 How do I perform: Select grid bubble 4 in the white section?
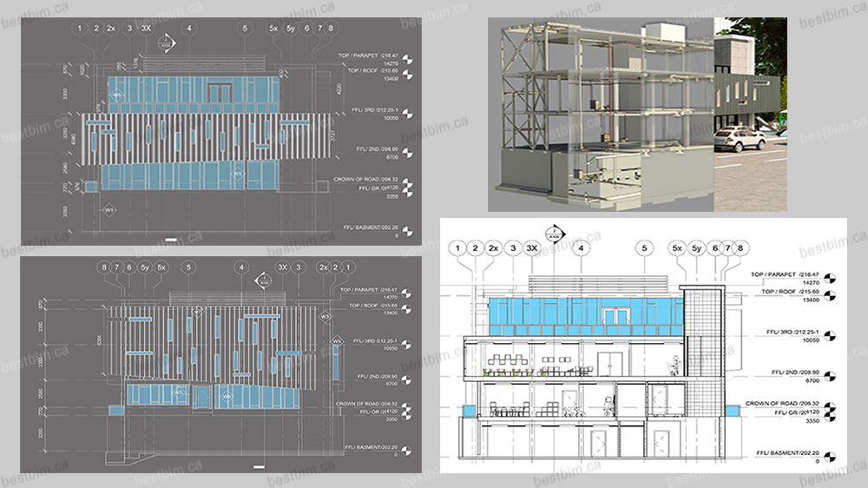581,248
